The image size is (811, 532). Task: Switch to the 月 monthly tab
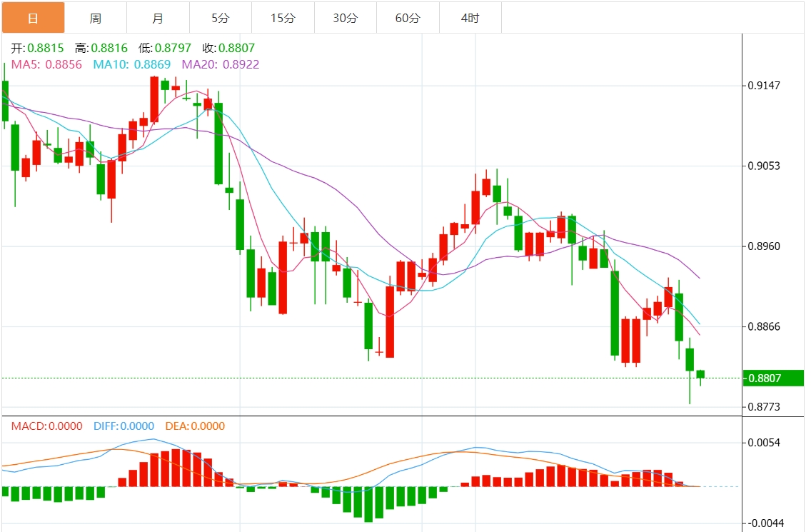[158, 18]
